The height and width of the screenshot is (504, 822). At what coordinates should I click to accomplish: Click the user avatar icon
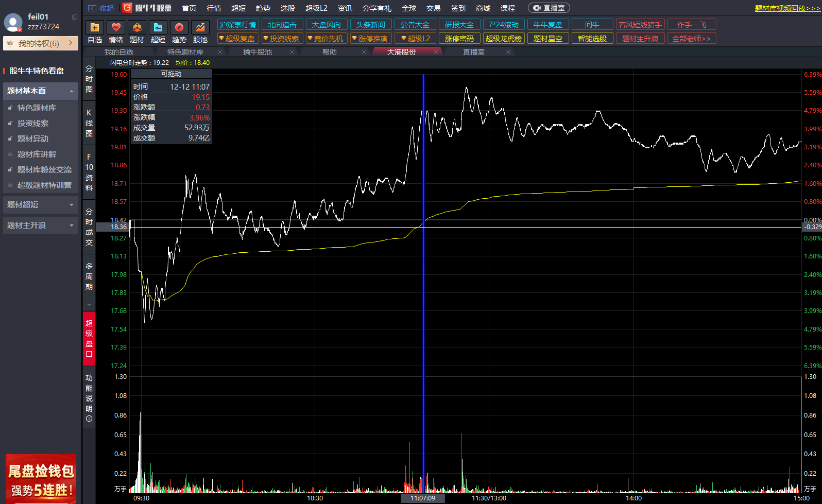tap(13, 22)
